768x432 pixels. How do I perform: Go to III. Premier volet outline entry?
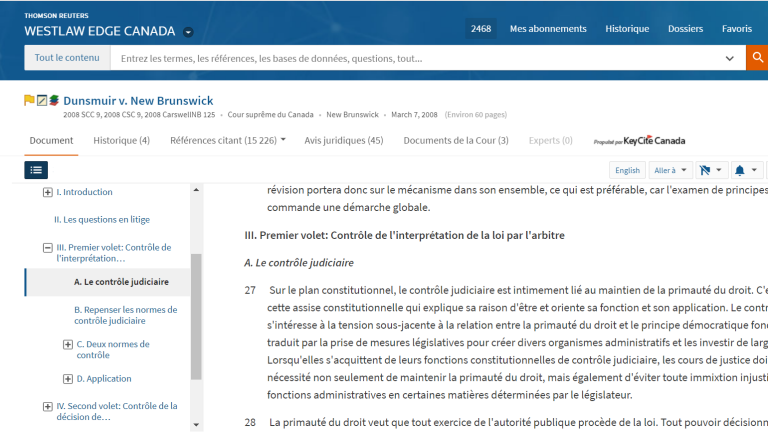pyautogui.click(x=114, y=253)
